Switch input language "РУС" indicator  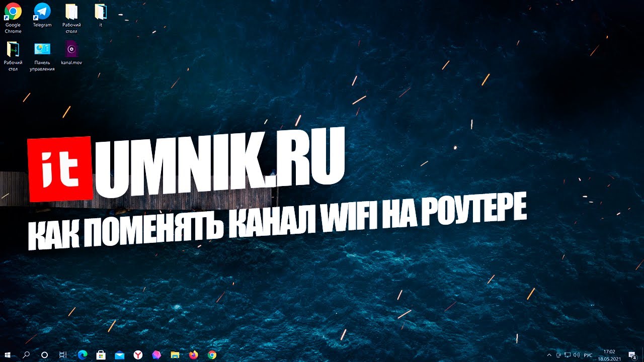pyautogui.click(x=588, y=355)
